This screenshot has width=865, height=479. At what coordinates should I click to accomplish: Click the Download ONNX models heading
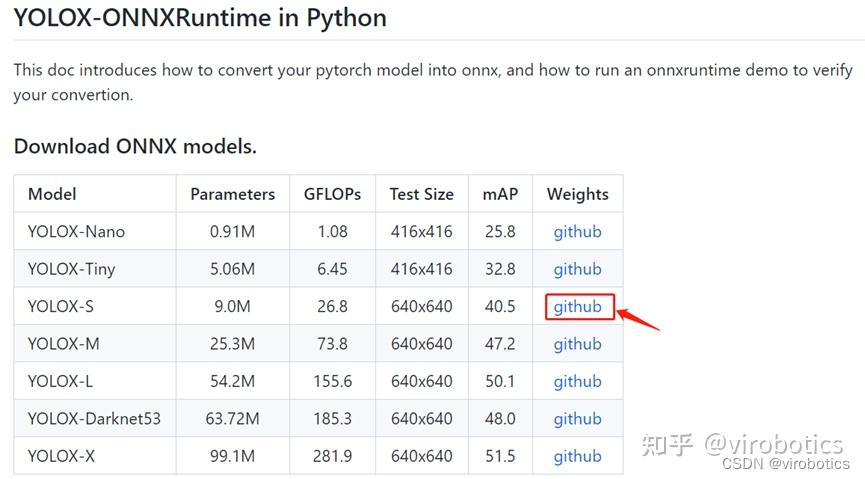[135, 146]
